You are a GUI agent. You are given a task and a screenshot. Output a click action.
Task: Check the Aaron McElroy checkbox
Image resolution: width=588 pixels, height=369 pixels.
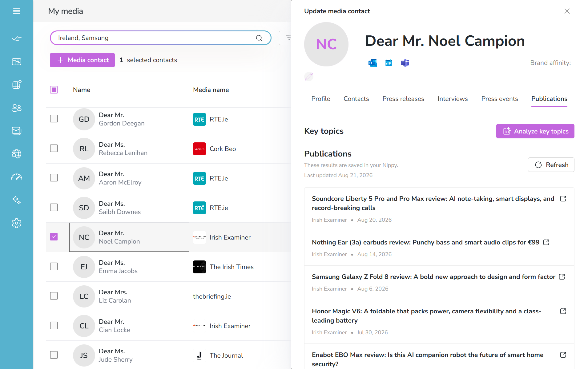click(x=54, y=178)
